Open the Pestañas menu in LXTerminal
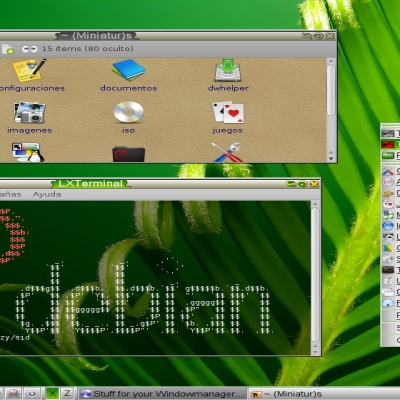The width and height of the screenshot is (400, 400). point(10,194)
